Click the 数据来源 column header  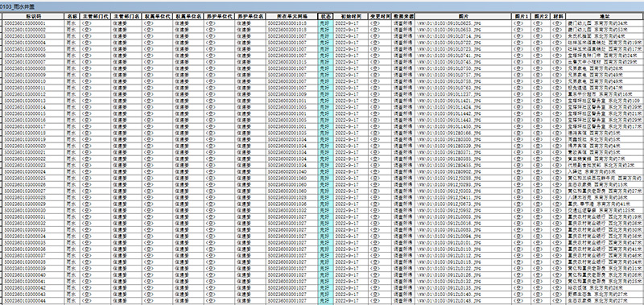(x=403, y=16)
